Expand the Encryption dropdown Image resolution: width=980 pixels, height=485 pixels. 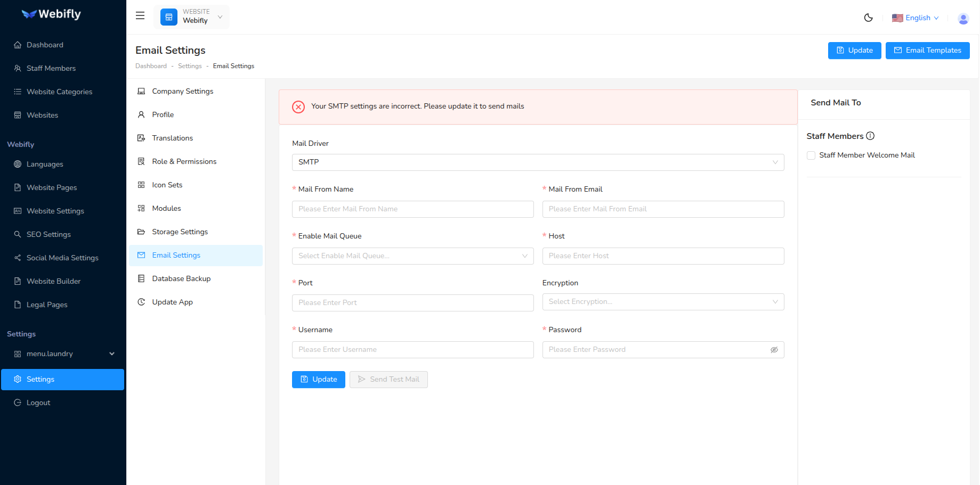tap(662, 301)
